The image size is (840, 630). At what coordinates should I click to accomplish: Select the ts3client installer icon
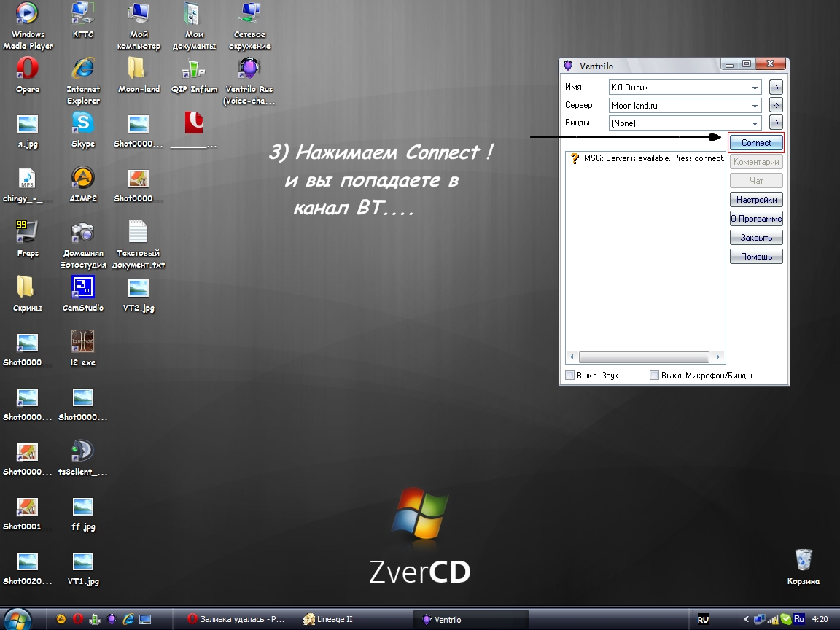click(83, 458)
